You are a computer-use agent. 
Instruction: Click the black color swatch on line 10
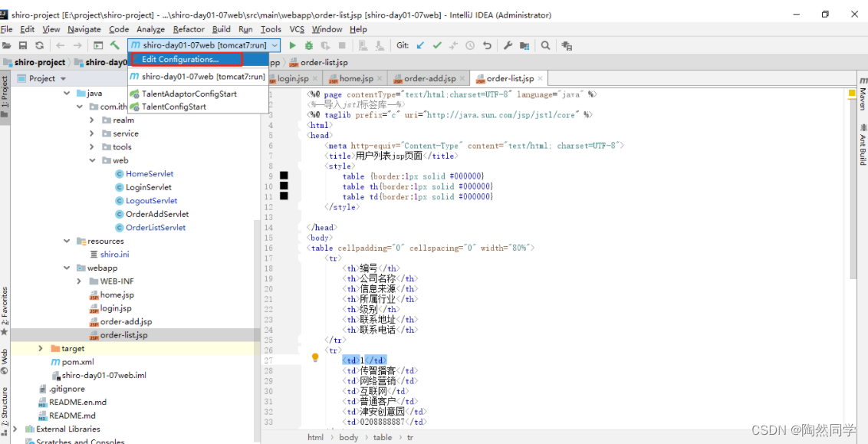click(284, 186)
